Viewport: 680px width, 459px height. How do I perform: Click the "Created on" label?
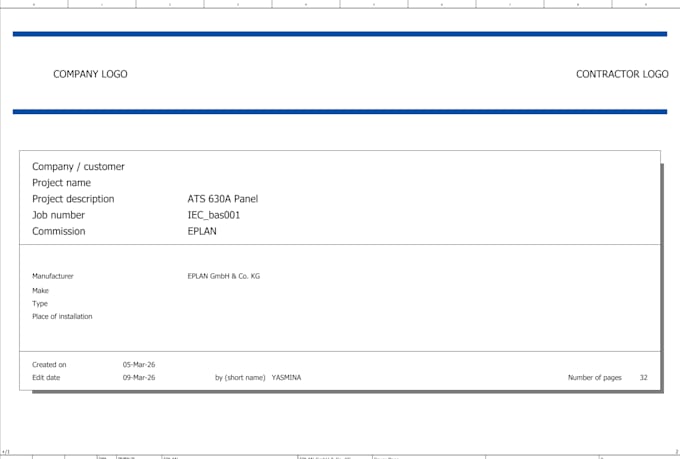(49, 364)
